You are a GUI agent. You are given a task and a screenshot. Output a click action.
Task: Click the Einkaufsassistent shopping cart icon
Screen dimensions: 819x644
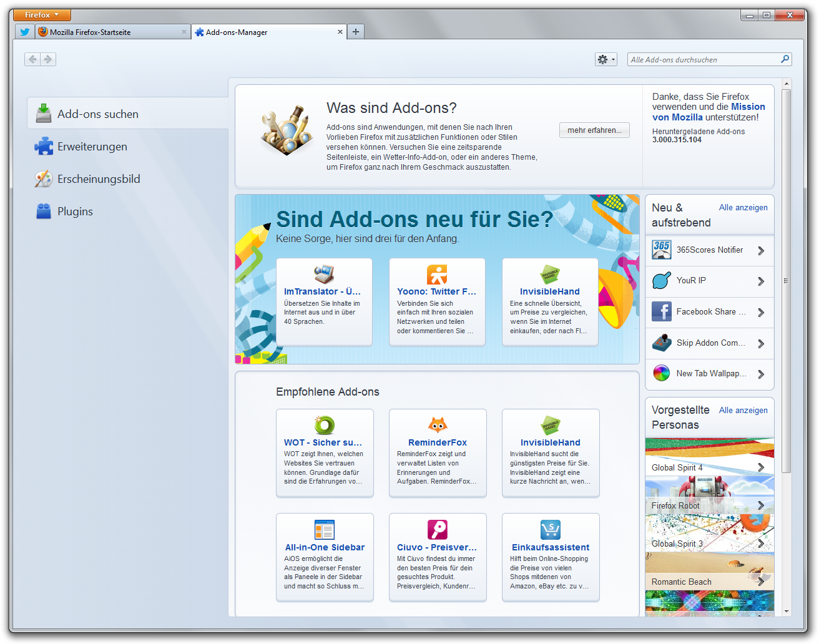tap(551, 530)
